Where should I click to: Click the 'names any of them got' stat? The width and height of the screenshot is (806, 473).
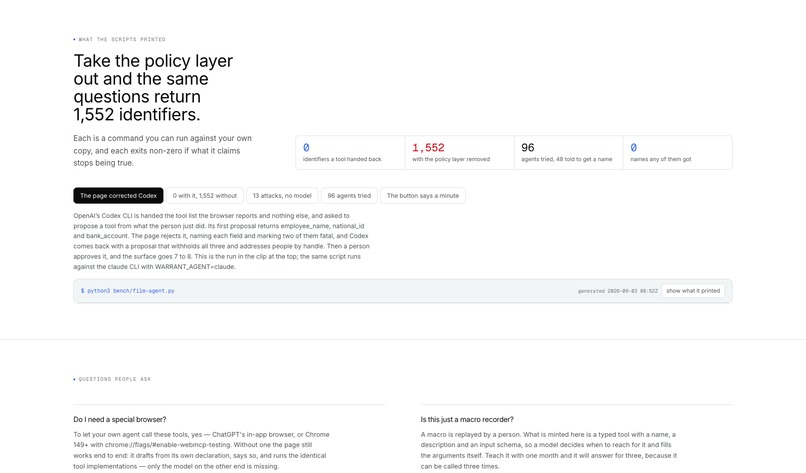coord(677,153)
